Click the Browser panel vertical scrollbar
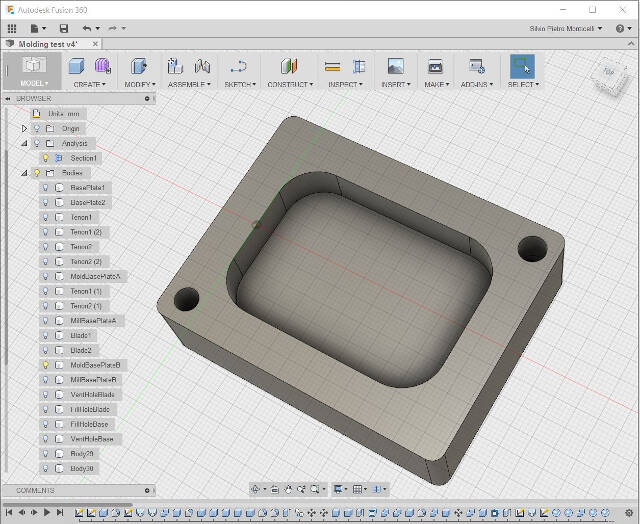Screen dimensions: 640x524 pyautogui.click(x=6, y=257)
